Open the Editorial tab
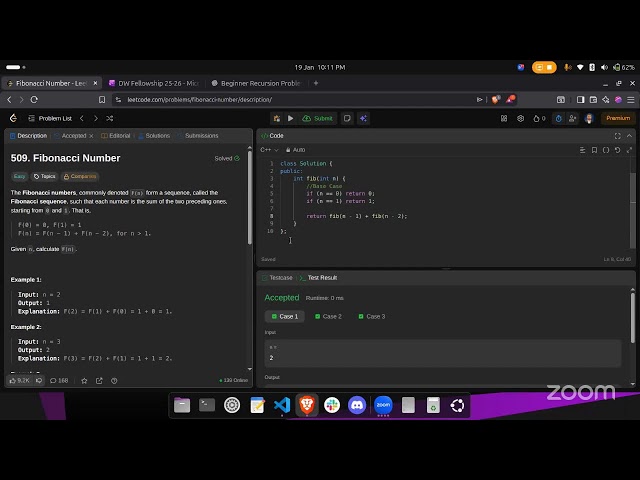 [x=116, y=136]
